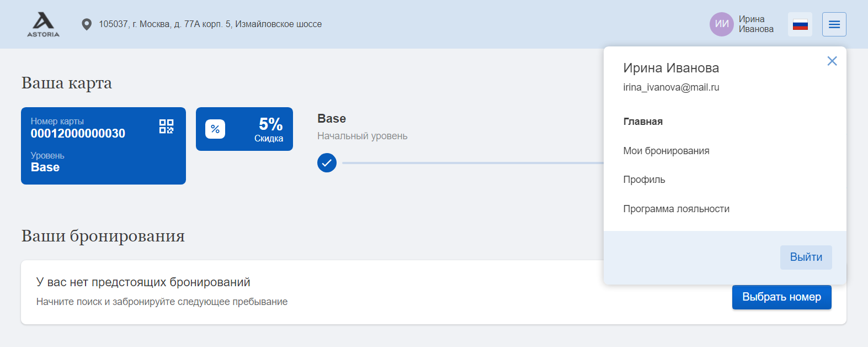Viewport: 868px width, 347px height.
Task: Open Мои бронирования menu item
Action: point(666,151)
